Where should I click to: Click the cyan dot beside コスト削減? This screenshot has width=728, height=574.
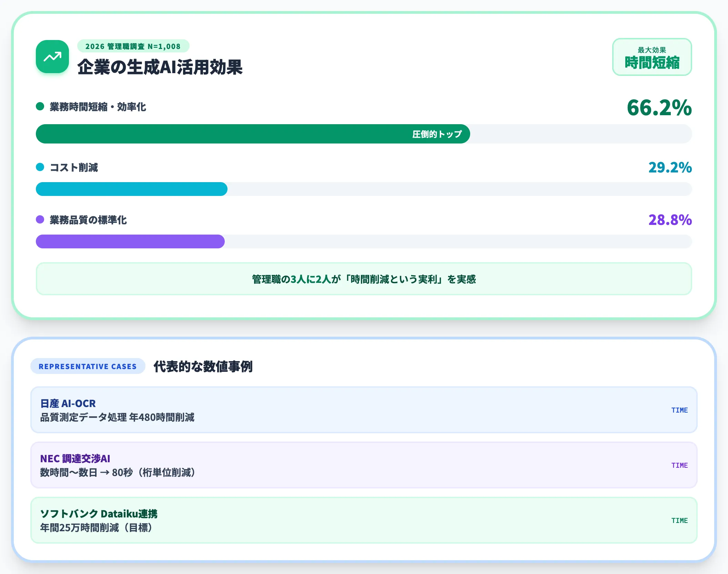pos(40,167)
